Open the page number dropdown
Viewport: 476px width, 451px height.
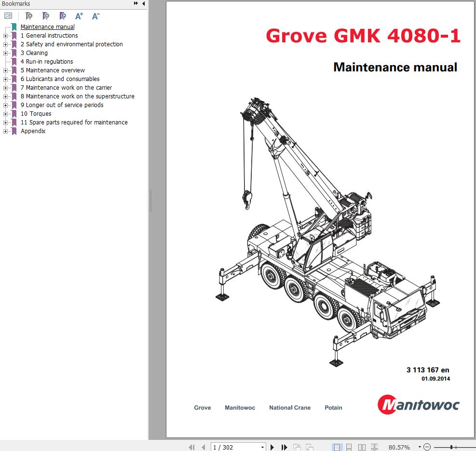[262, 447]
